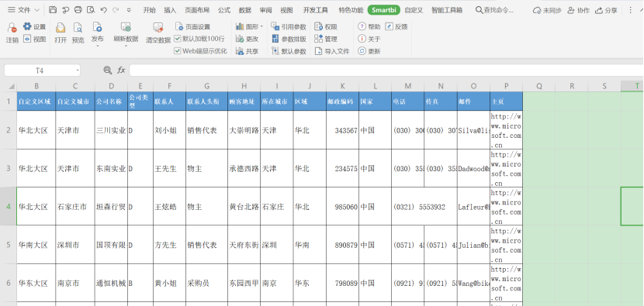Screen dimensions: 644x306
Task: Click cell containing 石家庄市
Action: click(75, 206)
